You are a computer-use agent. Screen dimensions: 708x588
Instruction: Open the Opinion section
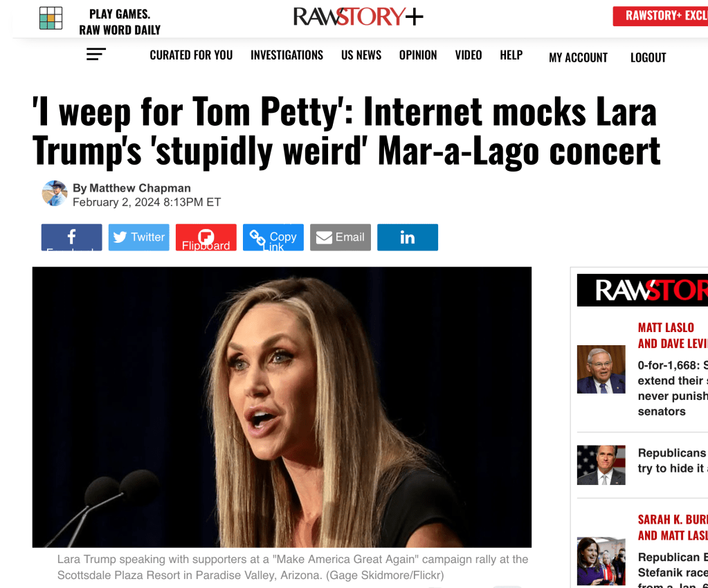pos(418,55)
